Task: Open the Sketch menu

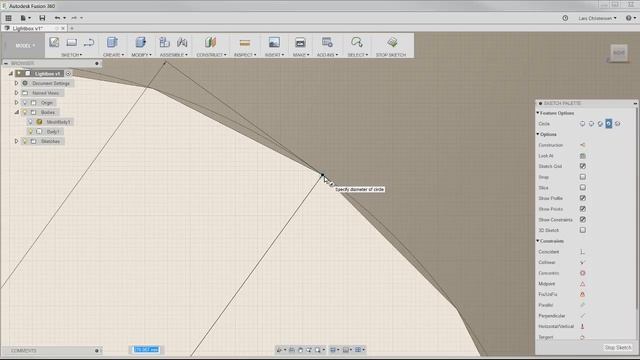Action: tap(71, 55)
